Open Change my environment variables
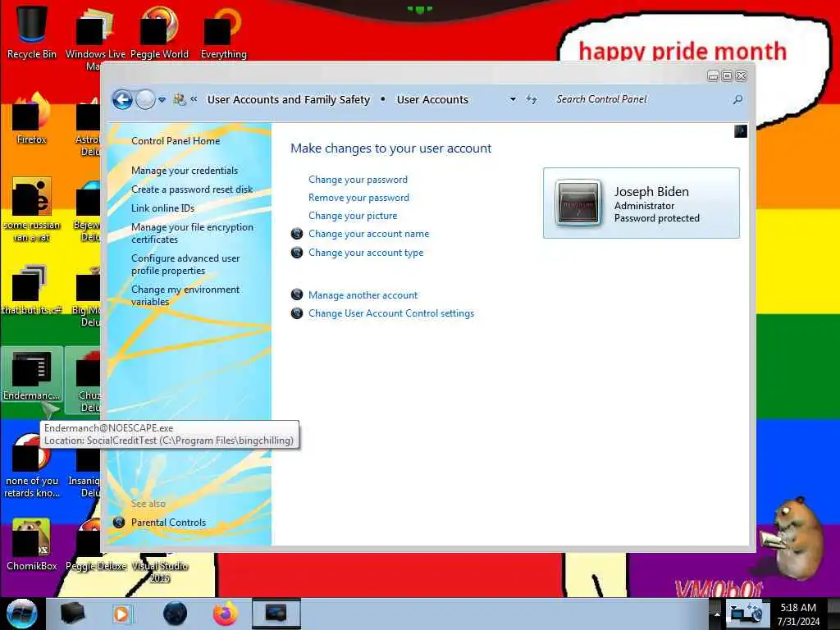 point(185,295)
